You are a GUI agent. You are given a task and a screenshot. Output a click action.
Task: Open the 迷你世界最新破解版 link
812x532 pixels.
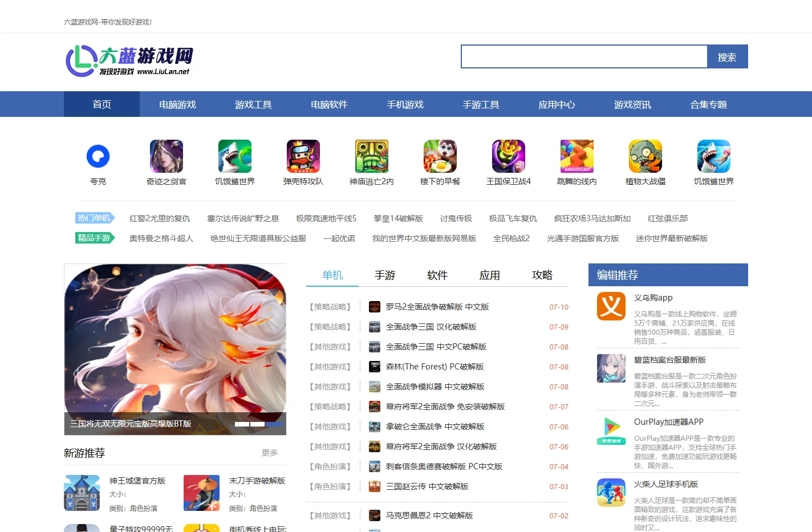click(x=672, y=238)
